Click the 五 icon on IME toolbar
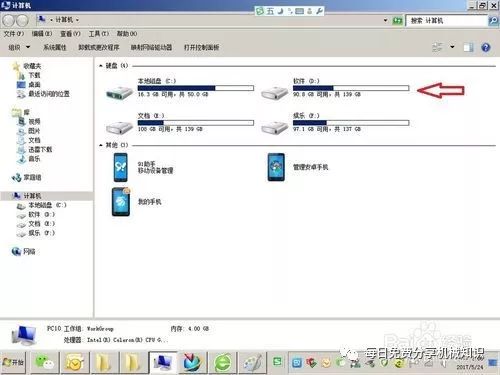 (270, 11)
